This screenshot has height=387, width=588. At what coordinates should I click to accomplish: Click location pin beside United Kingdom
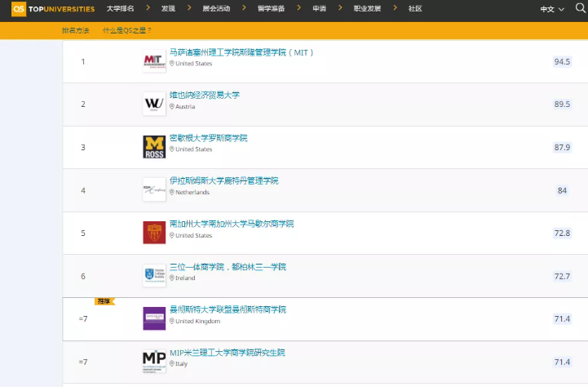(172, 321)
